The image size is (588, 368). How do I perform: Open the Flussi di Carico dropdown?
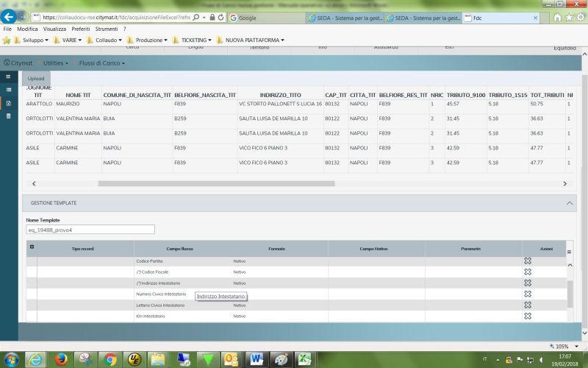pyautogui.click(x=101, y=63)
